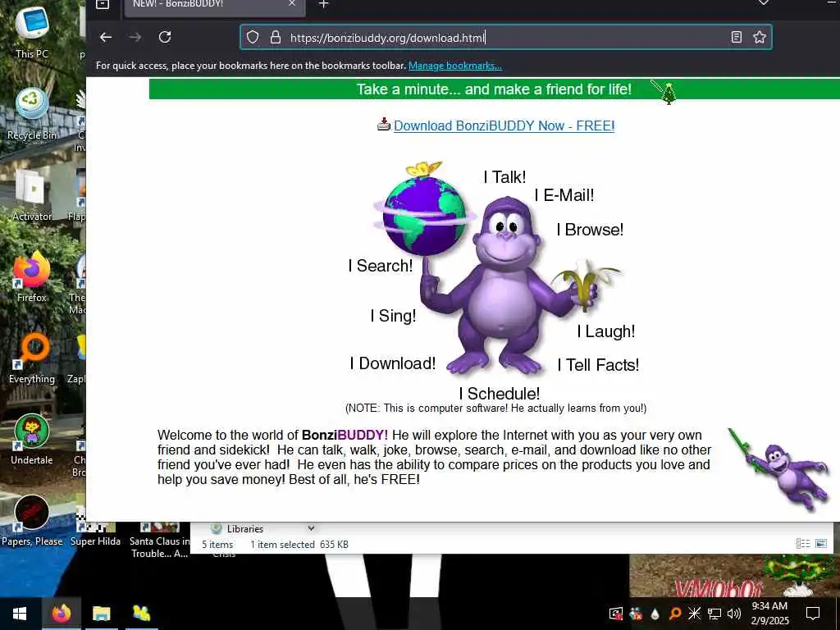Open the notification action center
This screenshot has width=840, height=630.
pyautogui.click(x=813, y=614)
